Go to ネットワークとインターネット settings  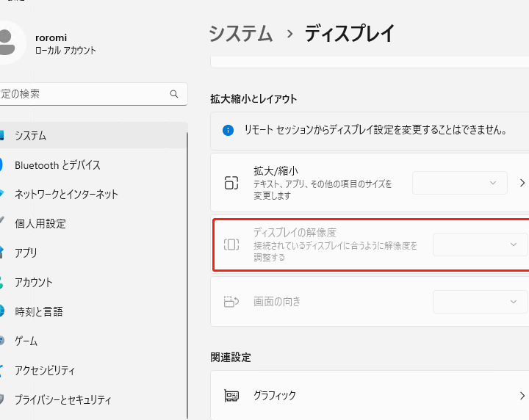click(66, 195)
